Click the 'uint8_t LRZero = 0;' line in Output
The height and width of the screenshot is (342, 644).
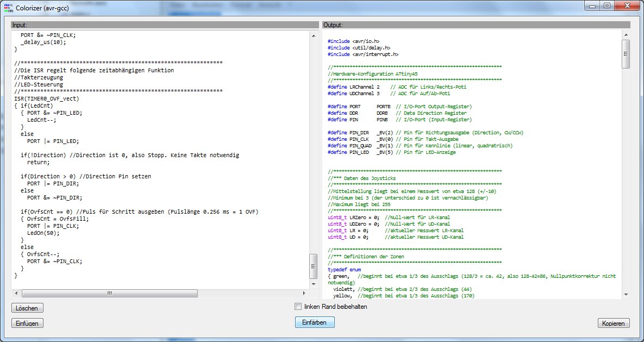(x=389, y=217)
